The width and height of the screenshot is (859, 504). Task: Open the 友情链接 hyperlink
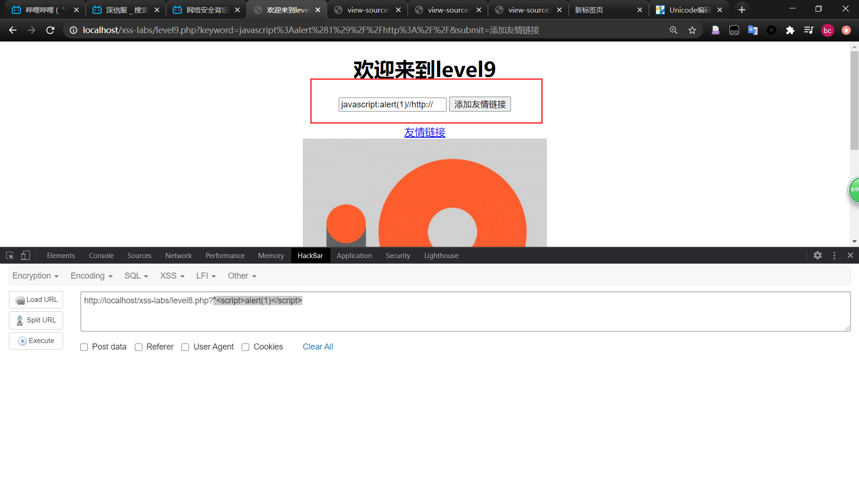tap(425, 133)
